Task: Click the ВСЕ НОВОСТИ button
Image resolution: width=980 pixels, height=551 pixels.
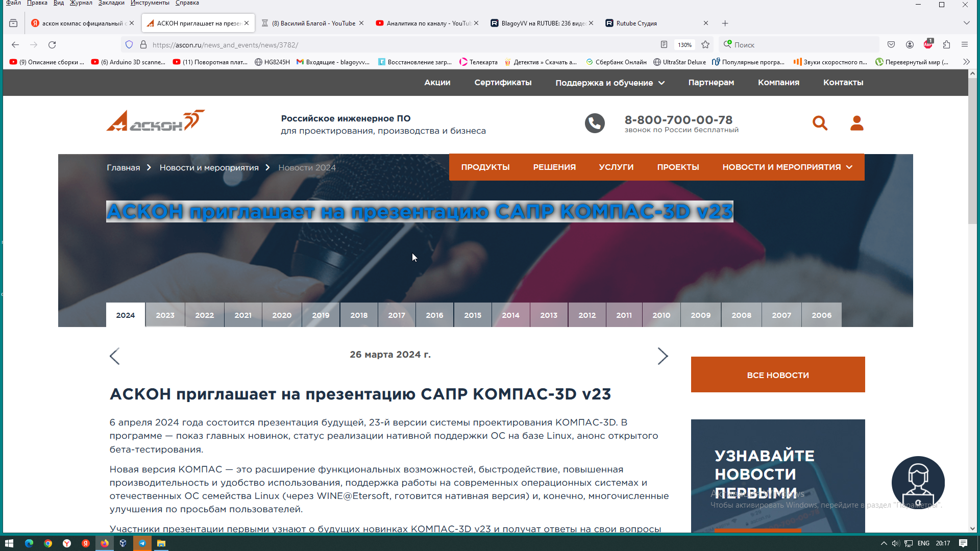Action: coord(777,374)
